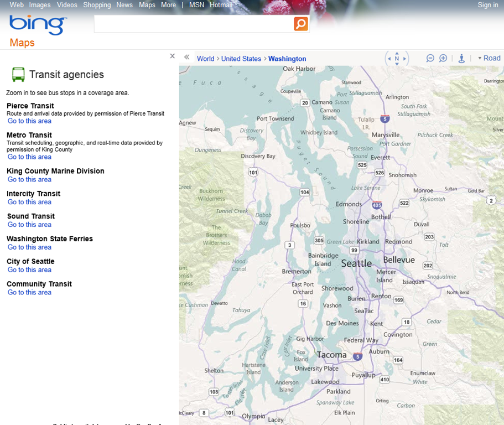Go to King County Marine Division area
The width and height of the screenshot is (504, 425).
coord(29,179)
